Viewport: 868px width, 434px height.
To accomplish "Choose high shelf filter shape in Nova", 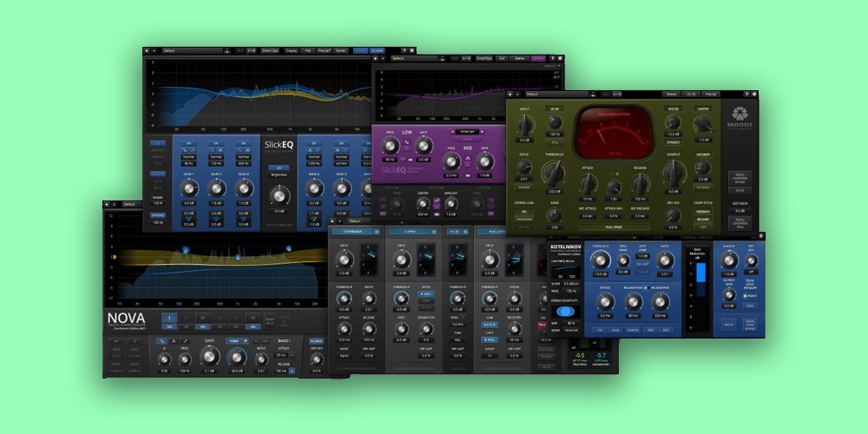I will pyautogui.click(x=186, y=341).
